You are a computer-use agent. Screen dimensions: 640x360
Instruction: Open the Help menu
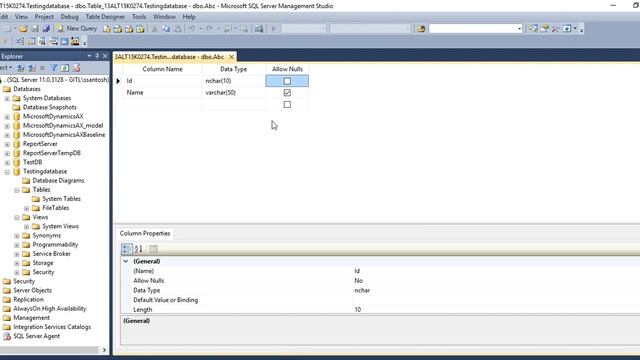(x=189, y=17)
